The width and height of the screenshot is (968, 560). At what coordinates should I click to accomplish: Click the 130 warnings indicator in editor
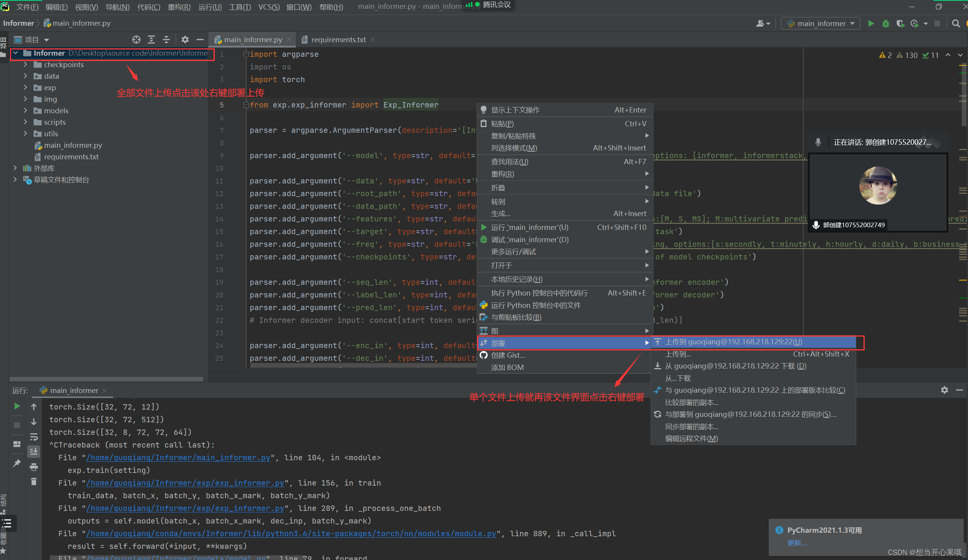(x=907, y=55)
